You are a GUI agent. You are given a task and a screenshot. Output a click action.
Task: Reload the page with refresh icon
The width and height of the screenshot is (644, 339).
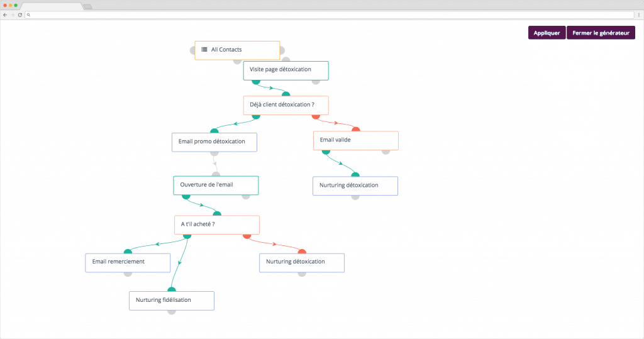point(19,15)
